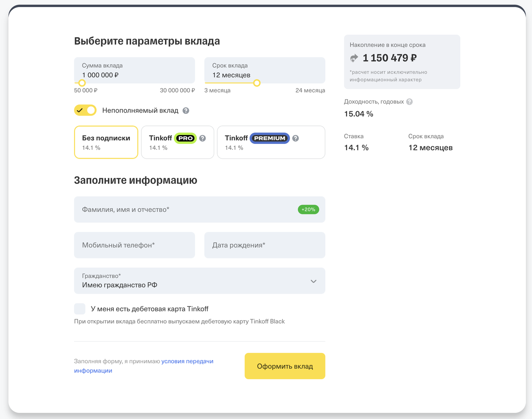
Task: Check У меня есть дебетовая карта Tinkoff
Action: [x=80, y=309]
